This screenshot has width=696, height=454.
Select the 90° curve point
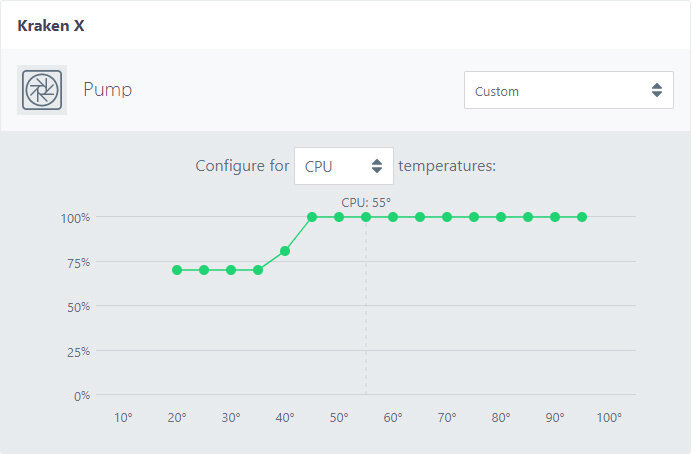(x=555, y=217)
